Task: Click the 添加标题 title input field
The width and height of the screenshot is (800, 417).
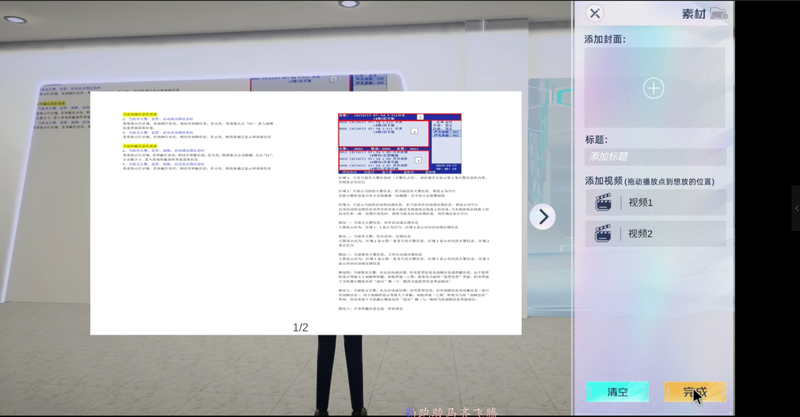Action: [655, 157]
